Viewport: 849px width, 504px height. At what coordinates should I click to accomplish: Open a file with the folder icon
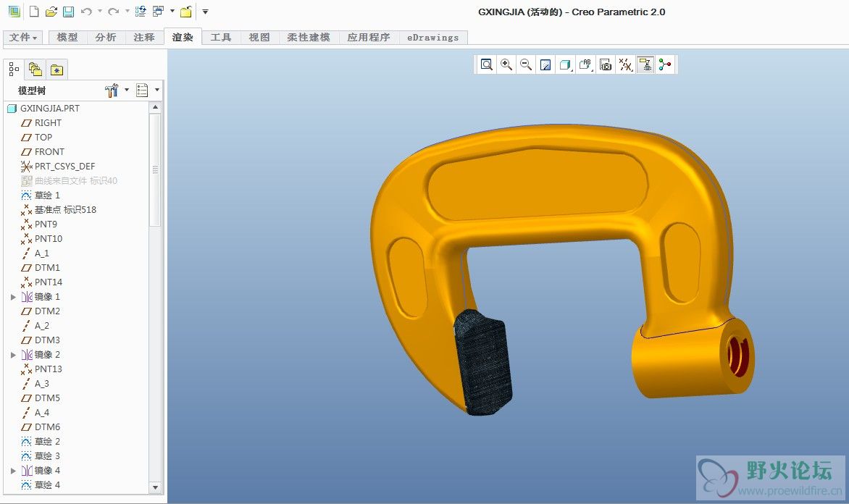click(x=51, y=12)
